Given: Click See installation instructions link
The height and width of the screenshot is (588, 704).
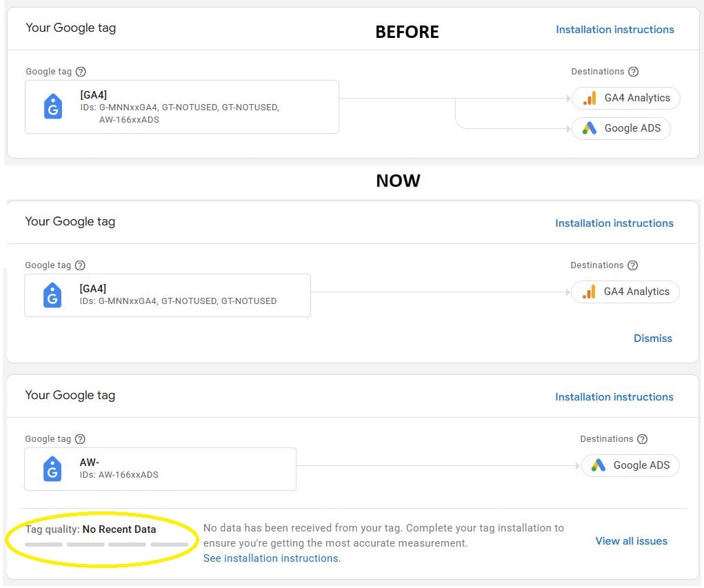Looking at the screenshot, I should pyautogui.click(x=272, y=558).
